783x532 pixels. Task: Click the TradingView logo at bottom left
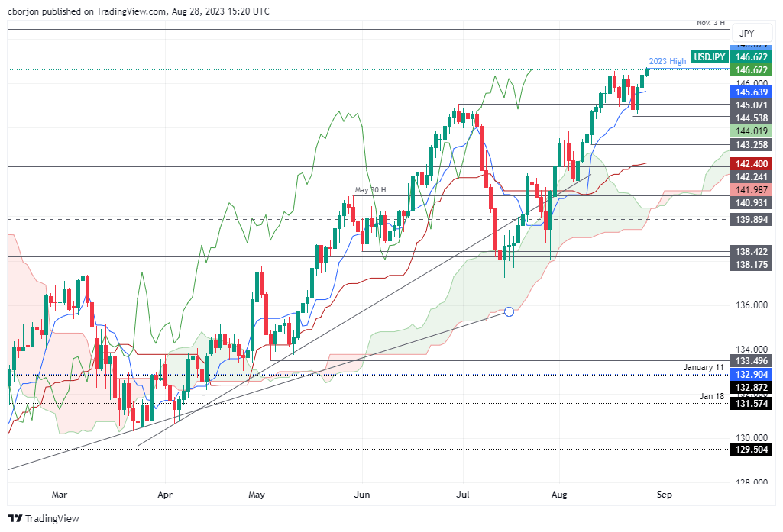point(44,518)
